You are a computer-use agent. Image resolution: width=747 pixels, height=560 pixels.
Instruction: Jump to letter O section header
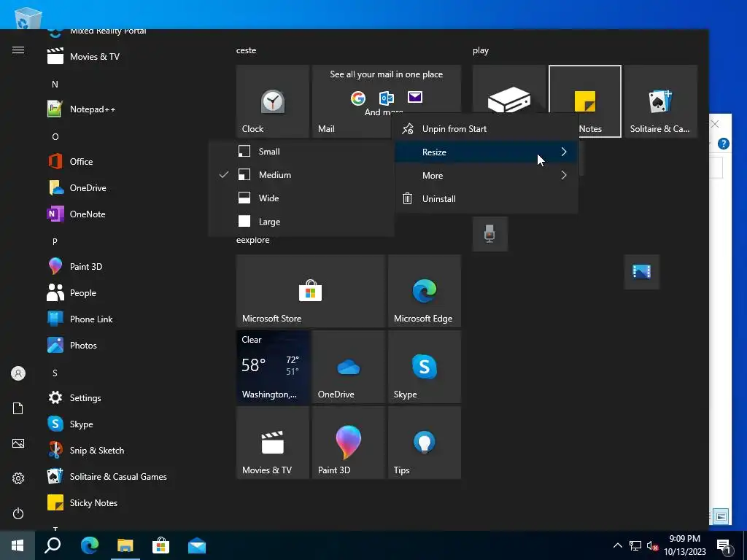(x=55, y=136)
